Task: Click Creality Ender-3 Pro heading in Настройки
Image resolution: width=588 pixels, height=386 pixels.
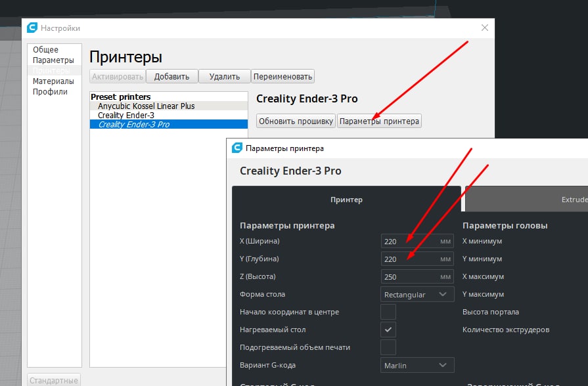Action: coord(307,98)
